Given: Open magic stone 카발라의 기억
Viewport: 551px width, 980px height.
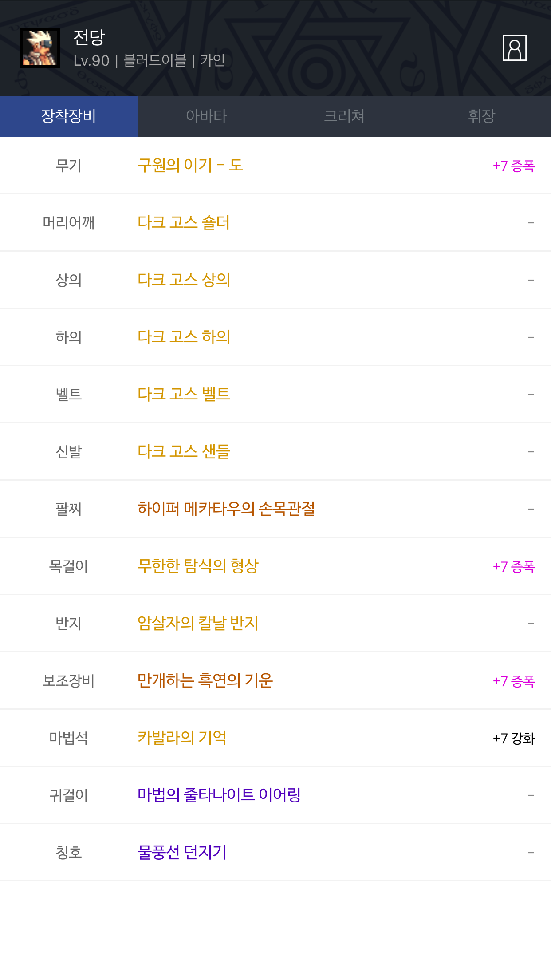Looking at the screenshot, I should 182,738.
